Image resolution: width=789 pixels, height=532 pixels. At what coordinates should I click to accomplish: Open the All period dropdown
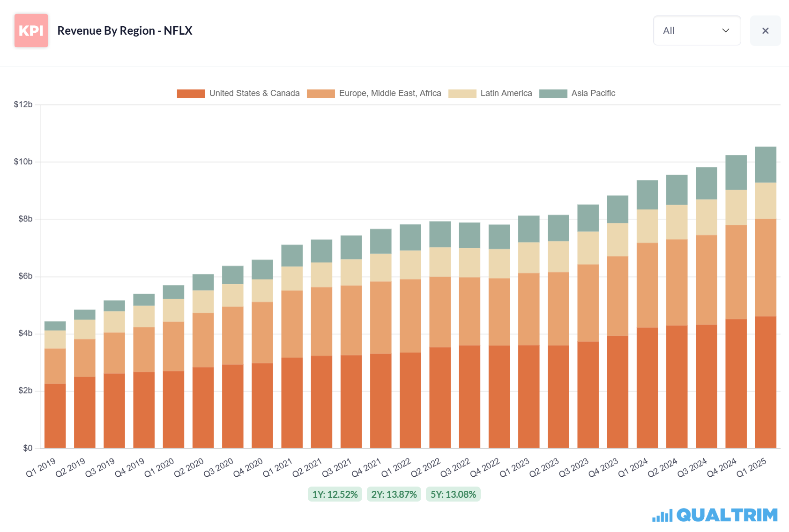tap(697, 30)
